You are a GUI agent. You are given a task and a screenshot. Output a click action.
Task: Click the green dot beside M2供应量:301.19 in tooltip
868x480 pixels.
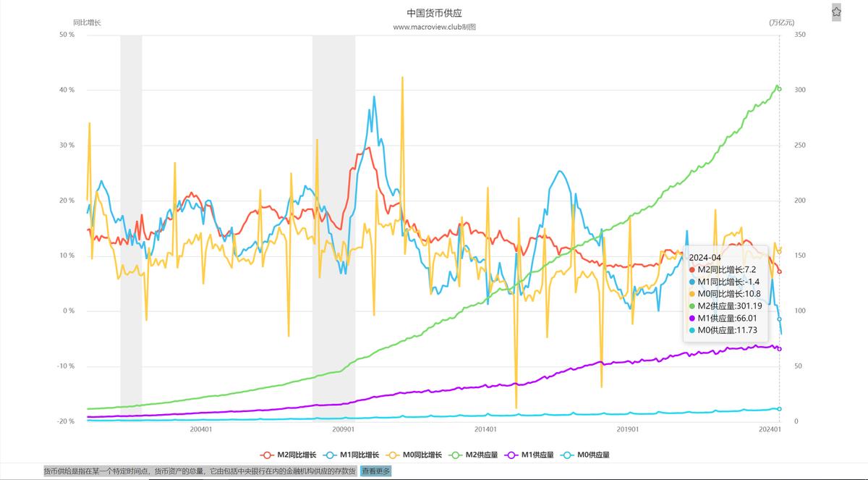tap(692, 306)
